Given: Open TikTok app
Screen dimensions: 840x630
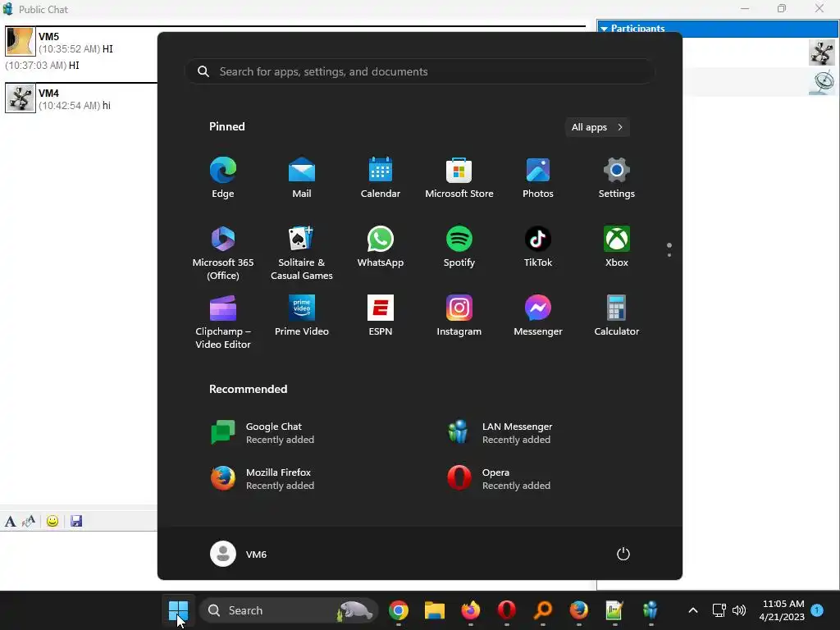Looking at the screenshot, I should click(538, 246).
